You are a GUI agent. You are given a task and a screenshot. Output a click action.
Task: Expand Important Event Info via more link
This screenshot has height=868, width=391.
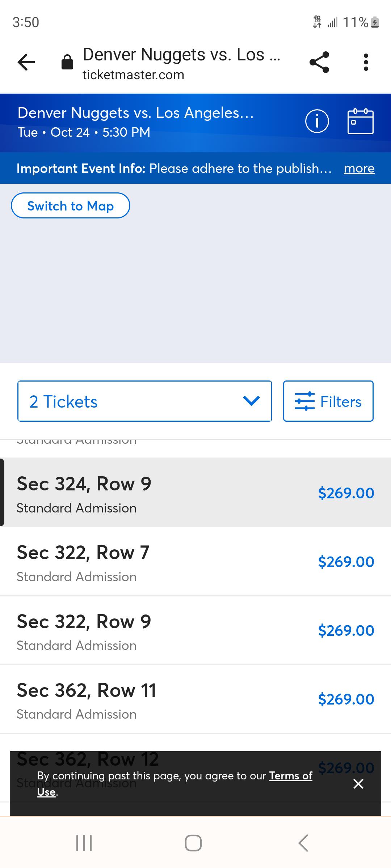point(359,168)
